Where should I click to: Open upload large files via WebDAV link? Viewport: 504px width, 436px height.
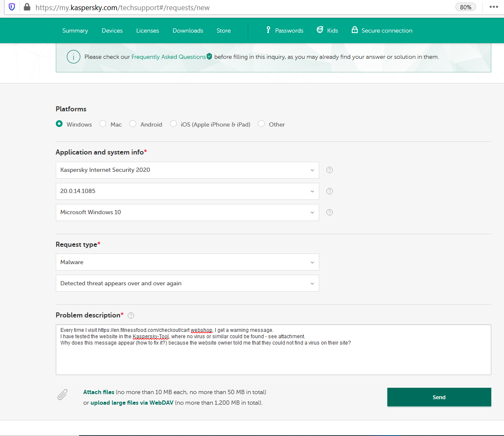pyautogui.click(x=132, y=403)
